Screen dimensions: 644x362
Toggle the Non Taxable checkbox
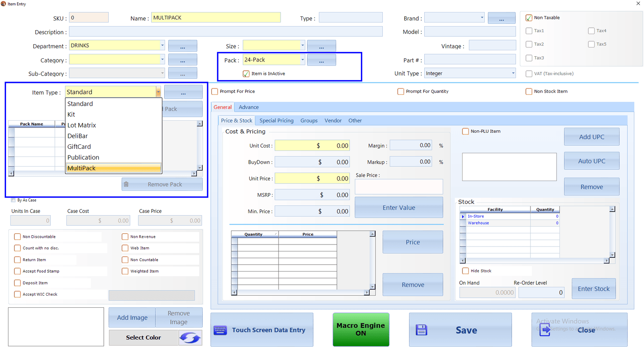(529, 18)
